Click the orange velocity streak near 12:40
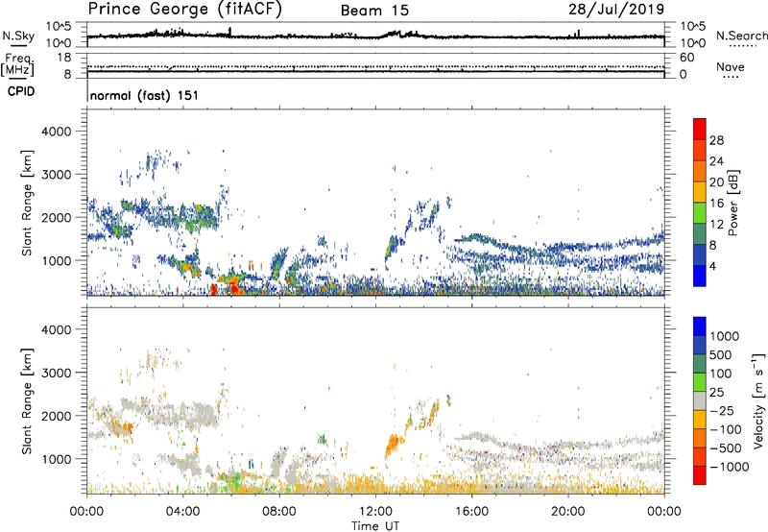The height and width of the screenshot is (532, 768). (x=393, y=445)
